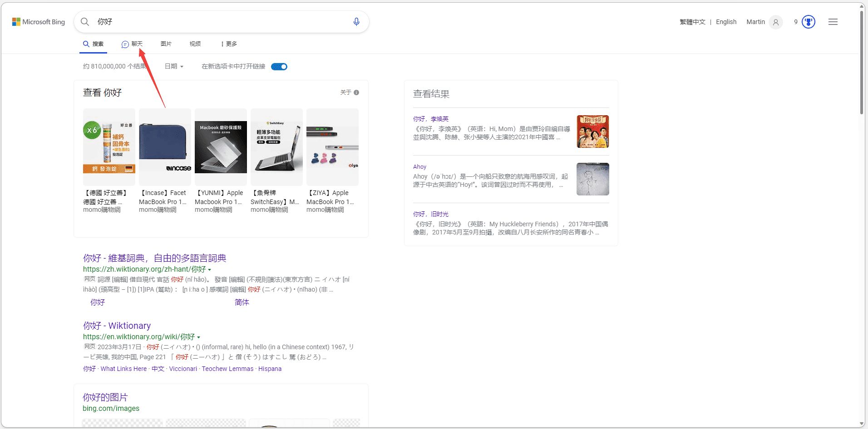This screenshot has height=429, width=868.
Task: Open the 你好 - Wiktionary result link
Action: 117,326
